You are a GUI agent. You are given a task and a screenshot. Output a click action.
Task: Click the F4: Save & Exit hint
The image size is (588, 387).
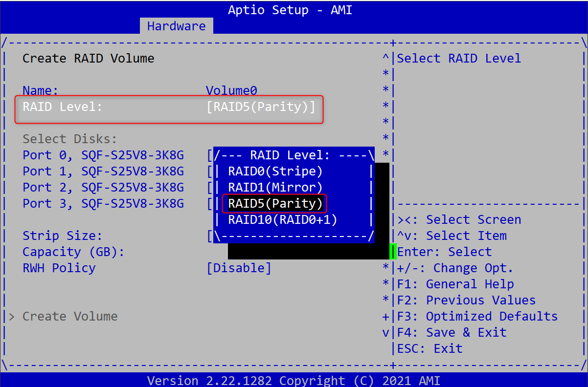point(452,333)
